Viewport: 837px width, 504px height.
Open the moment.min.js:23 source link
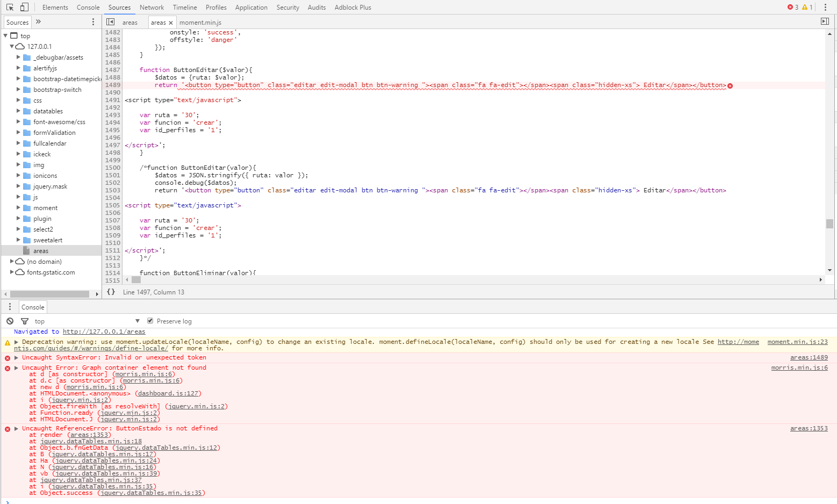(797, 342)
